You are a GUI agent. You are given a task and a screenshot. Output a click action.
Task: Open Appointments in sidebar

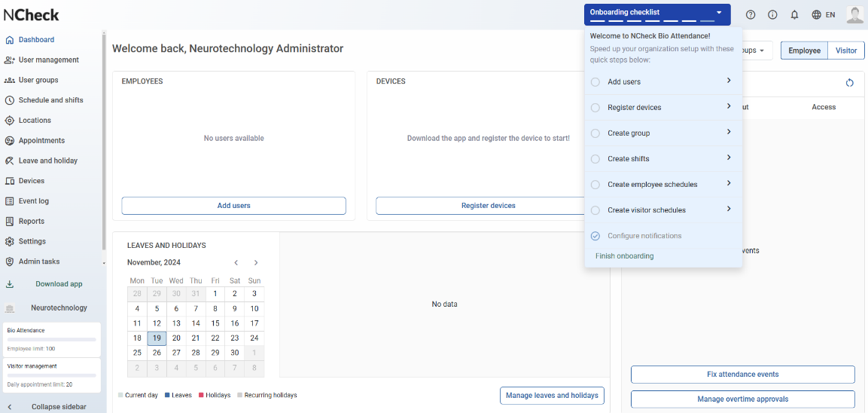click(x=41, y=140)
